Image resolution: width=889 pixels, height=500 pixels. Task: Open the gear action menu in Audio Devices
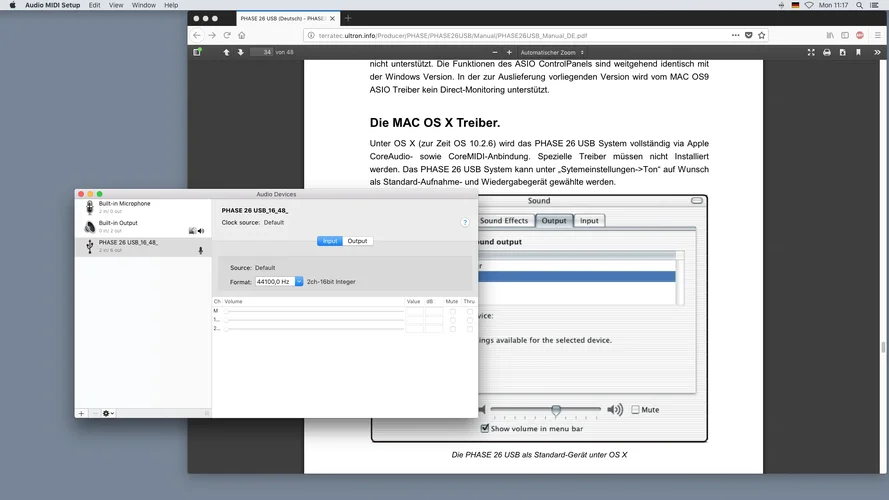point(108,413)
